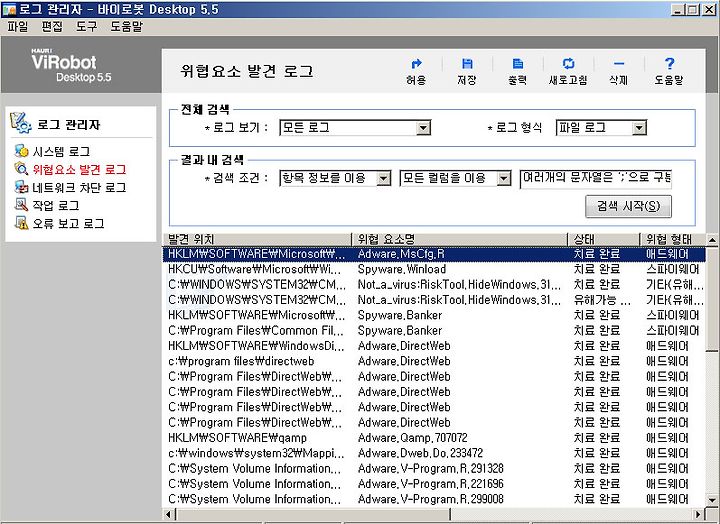The width and height of the screenshot is (720, 524).
Task: Click the 위협요소 발견 로그 magnifier icon
Action: click(x=21, y=169)
